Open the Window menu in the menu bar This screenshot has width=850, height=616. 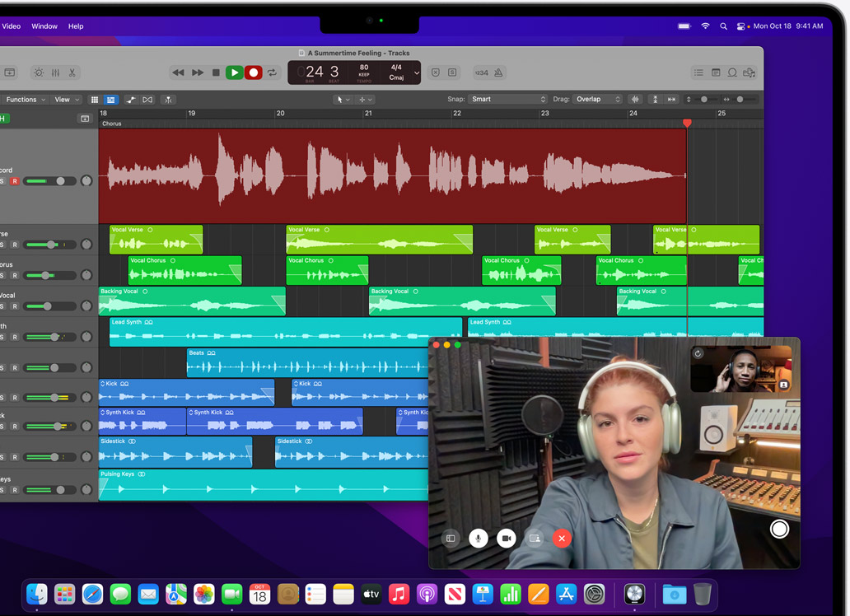(44, 26)
